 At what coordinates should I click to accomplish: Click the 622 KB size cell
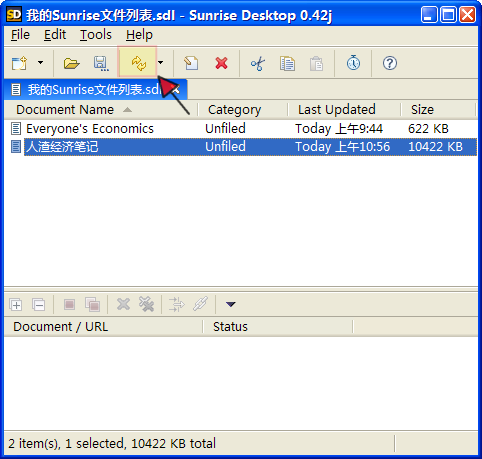428,129
